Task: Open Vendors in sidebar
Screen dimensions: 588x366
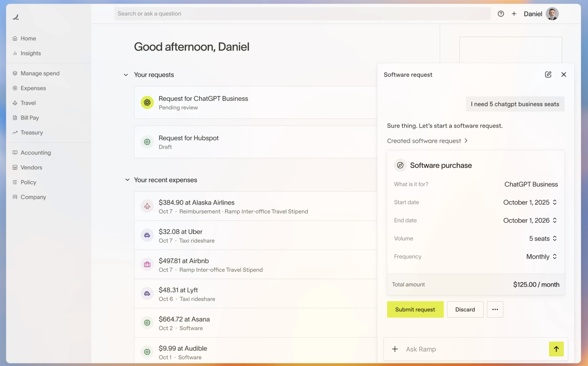Action: point(27,168)
